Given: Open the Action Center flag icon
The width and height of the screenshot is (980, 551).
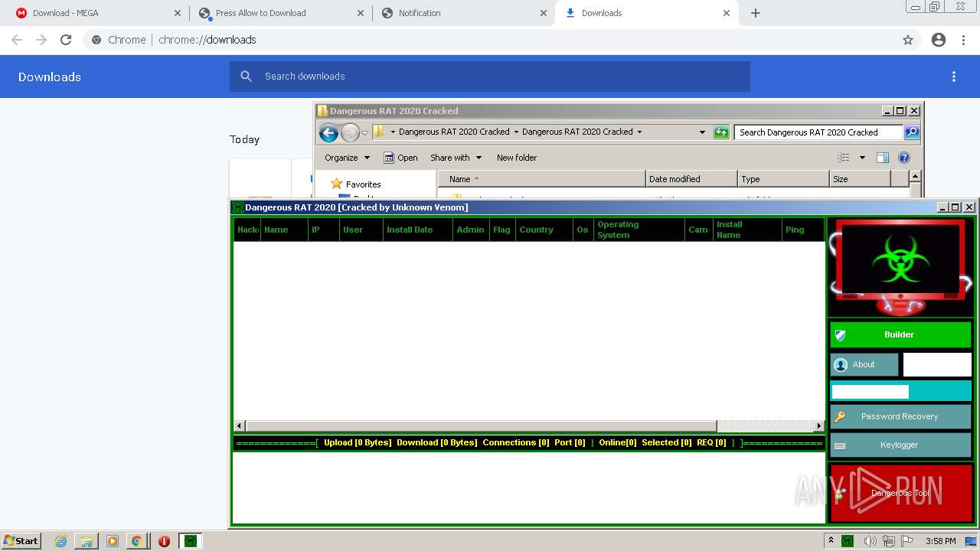Looking at the screenshot, I should tap(908, 541).
